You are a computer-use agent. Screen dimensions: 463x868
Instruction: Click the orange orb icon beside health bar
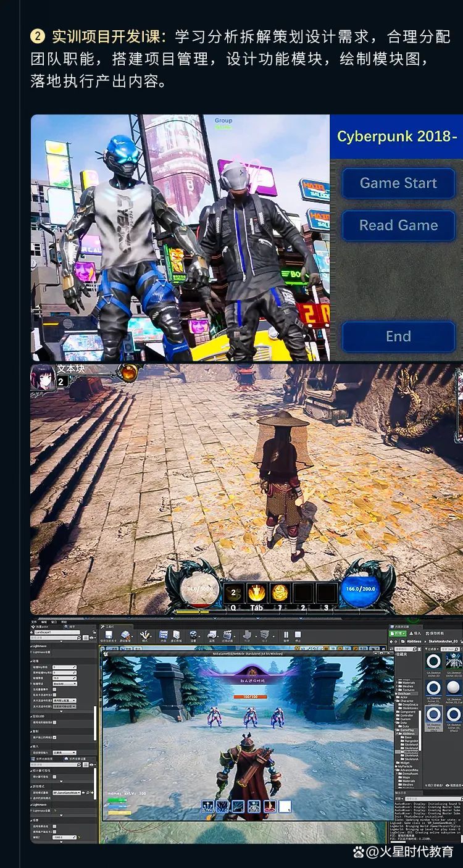pos(129,373)
